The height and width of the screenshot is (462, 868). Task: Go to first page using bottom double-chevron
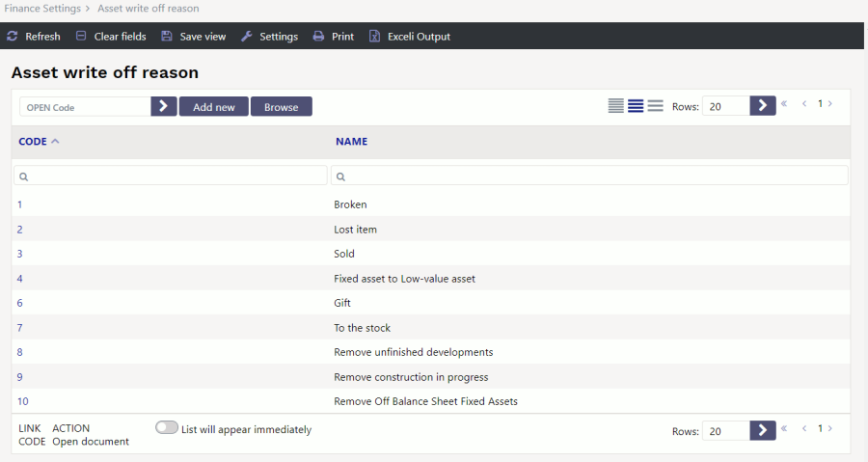(x=784, y=428)
